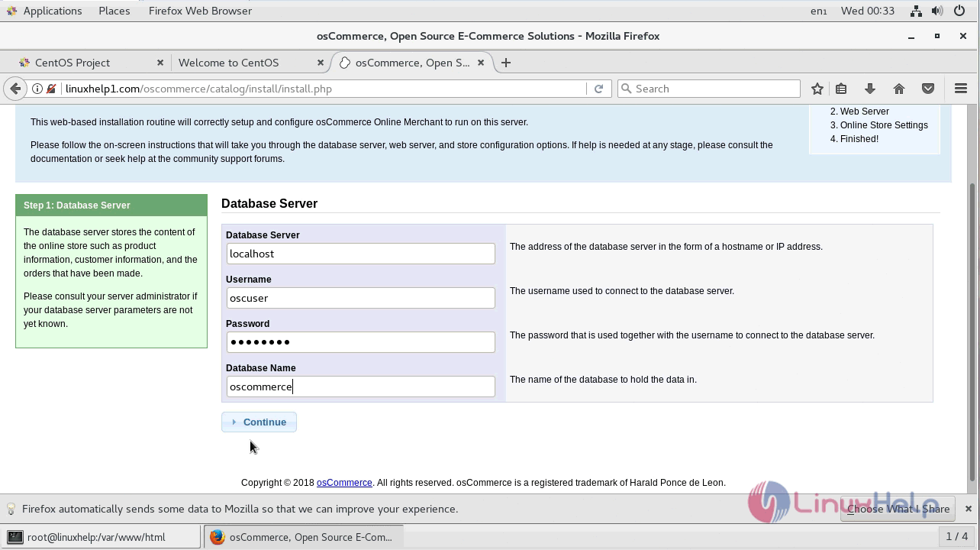980x550 pixels.
Task: Open osCommerce Firefox taskbar entry
Action: click(x=303, y=537)
